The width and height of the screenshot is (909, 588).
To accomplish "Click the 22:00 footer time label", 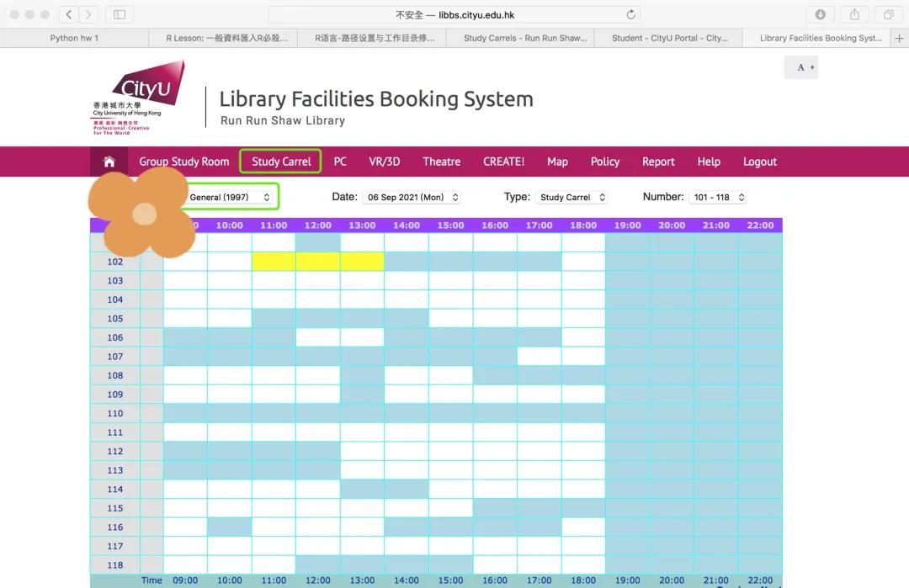I will (x=760, y=580).
